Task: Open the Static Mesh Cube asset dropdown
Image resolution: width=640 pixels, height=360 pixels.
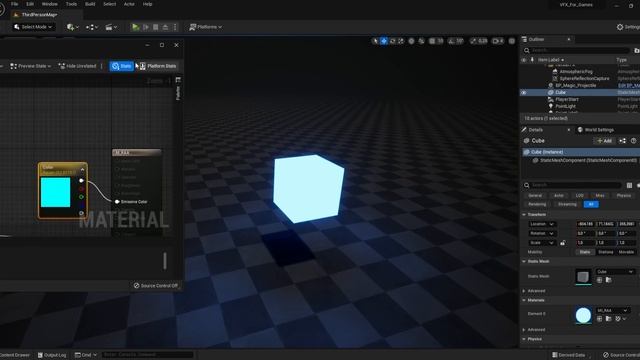Action: (615, 271)
